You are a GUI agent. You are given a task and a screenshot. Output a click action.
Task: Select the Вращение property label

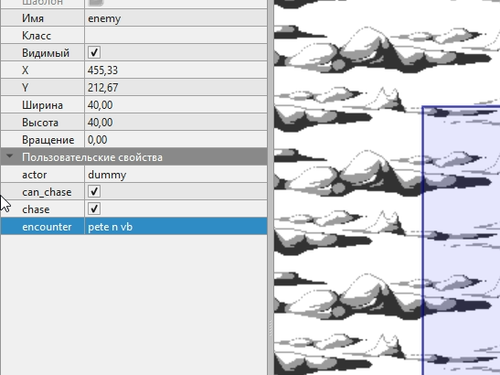[x=48, y=140]
